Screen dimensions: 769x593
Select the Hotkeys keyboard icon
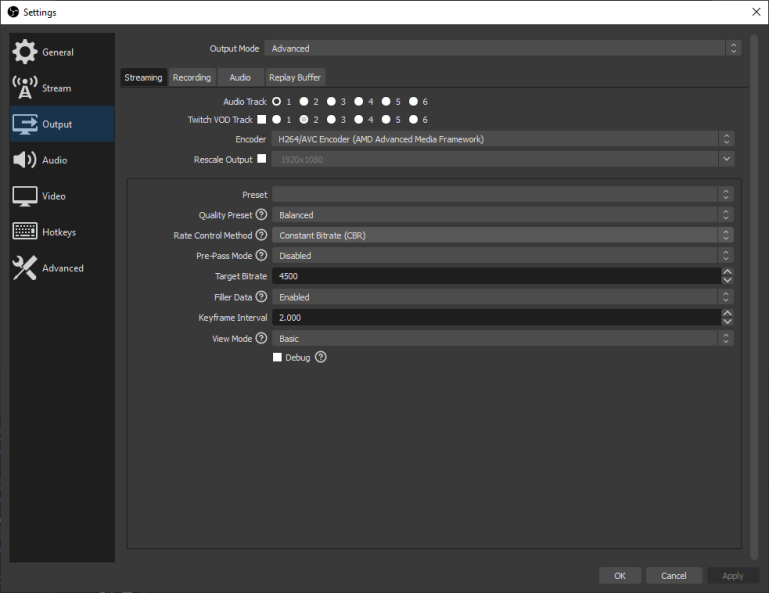click(25, 232)
